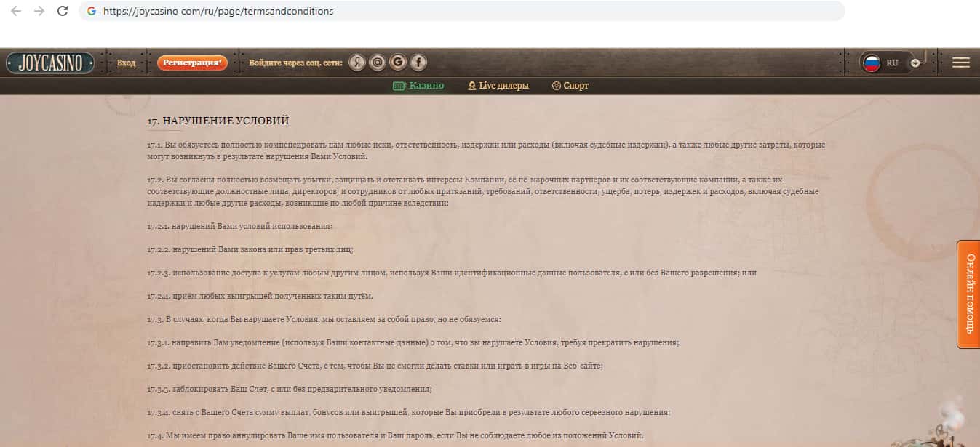980x447 pixels.
Task: Go back using the browser back arrow
Action: pyautogui.click(x=16, y=11)
